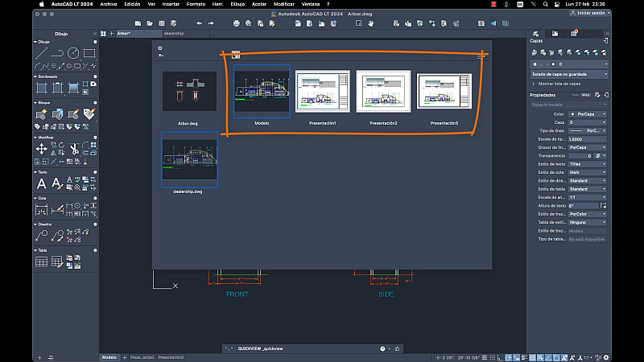Click 'Iniciar sesión' sign-in button
This screenshot has height=362, width=644.
tap(590, 13)
